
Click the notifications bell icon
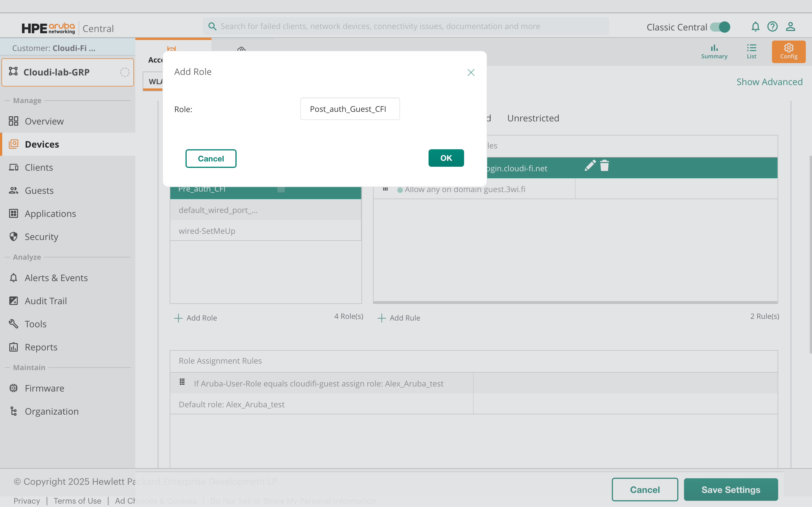point(755,26)
